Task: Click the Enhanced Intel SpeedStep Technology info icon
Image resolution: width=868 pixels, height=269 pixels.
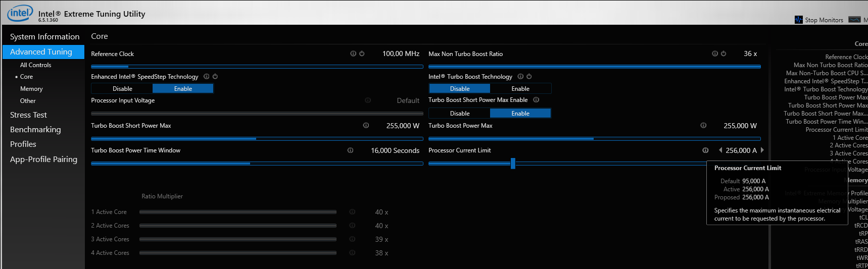Action: click(206, 77)
